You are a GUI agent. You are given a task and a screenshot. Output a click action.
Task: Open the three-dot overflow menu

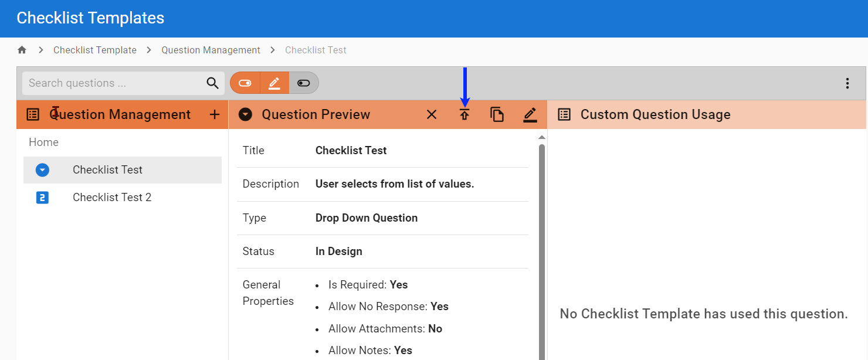(847, 83)
